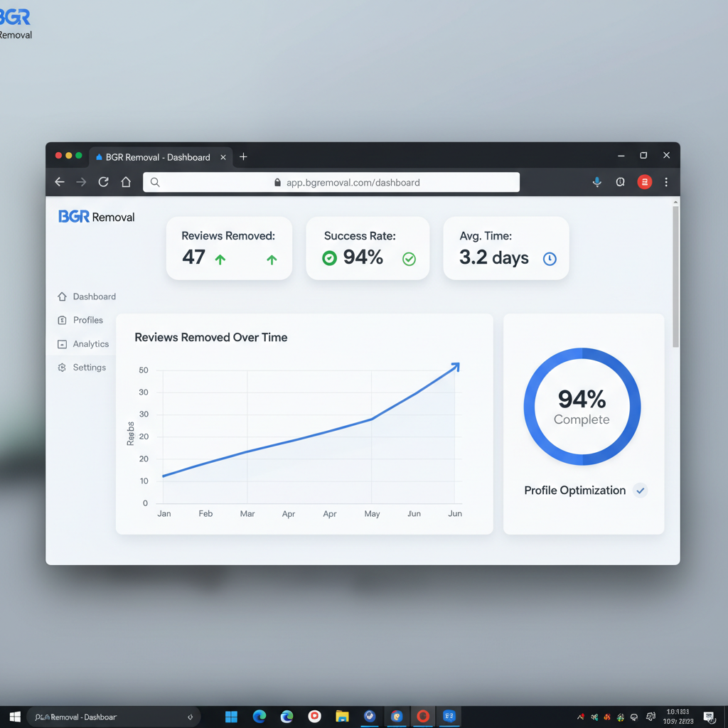Image resolution: width=728 pixels, height=728 pixels.
Task: Open Dashboard in the sidebar
Action: click(87, 296)
